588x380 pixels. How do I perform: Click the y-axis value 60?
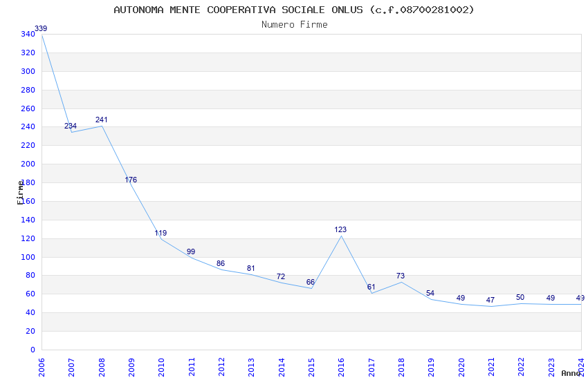[x=30, y=294]
